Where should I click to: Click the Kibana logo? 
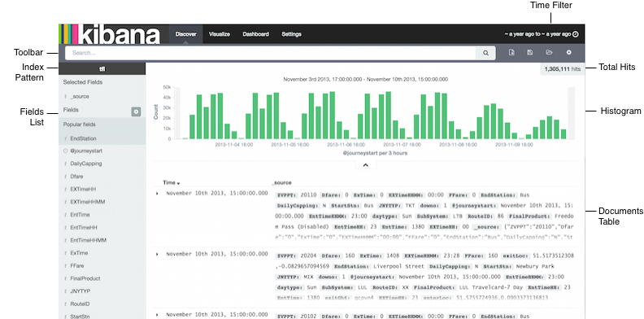(110, 34)
